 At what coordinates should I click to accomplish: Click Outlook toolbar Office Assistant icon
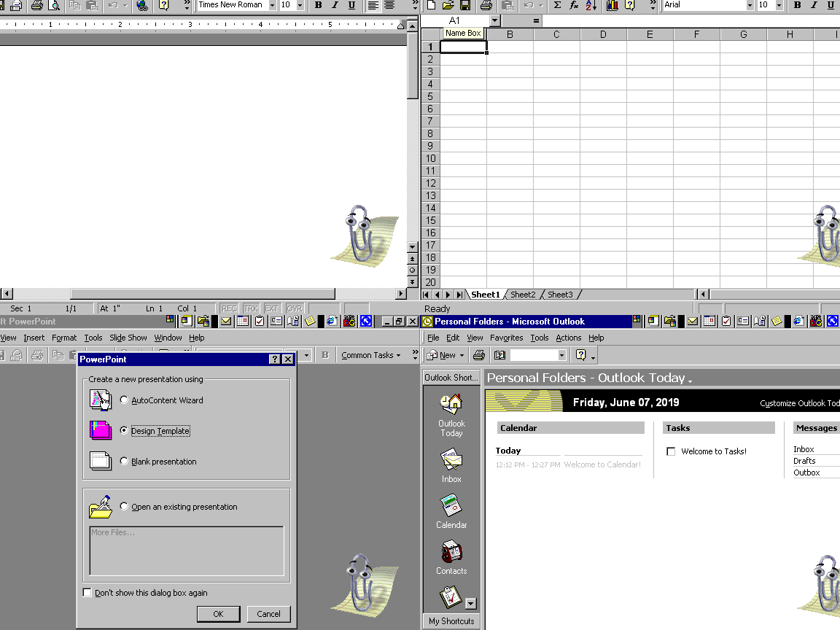[580, 354]
